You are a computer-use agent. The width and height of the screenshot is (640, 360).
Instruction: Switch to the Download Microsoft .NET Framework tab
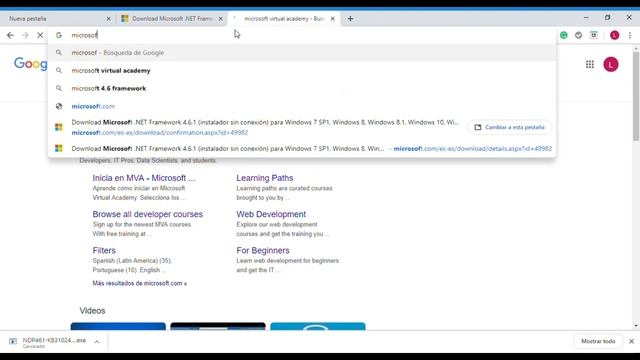click(171, 19)
